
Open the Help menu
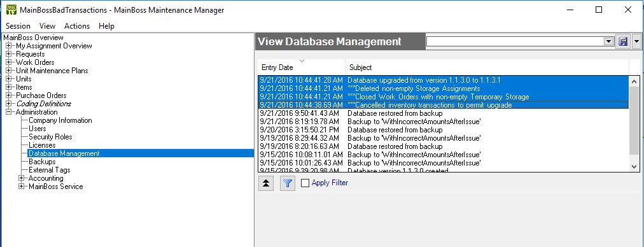[106, 26]
